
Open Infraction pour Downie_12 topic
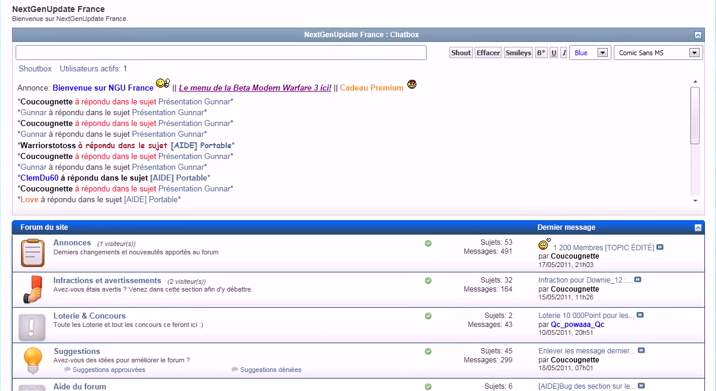tap(585, 280)
